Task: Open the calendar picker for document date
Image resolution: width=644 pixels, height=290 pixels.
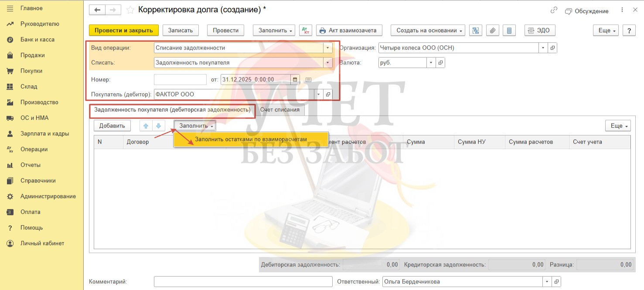Action: (295, 80)
